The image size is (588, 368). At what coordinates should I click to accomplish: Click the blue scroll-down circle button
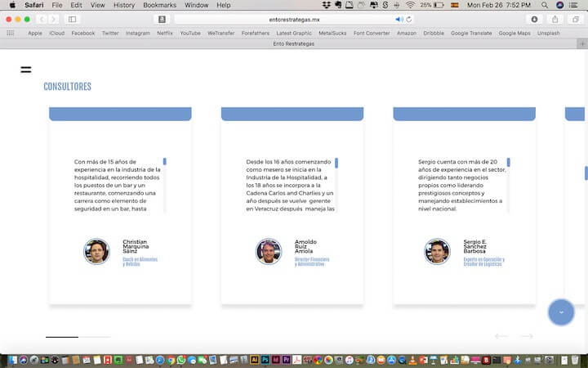(x=561, y=312)
